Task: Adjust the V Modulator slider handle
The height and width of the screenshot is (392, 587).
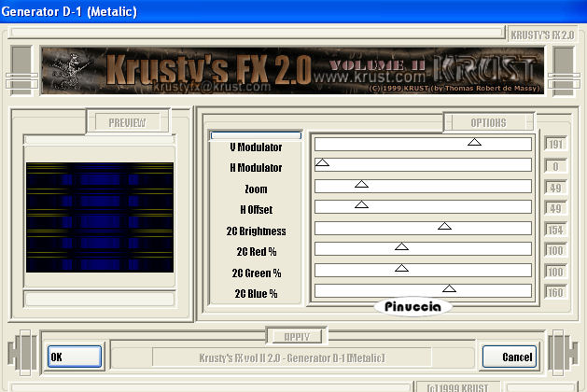Action: [x=474, y=142]
